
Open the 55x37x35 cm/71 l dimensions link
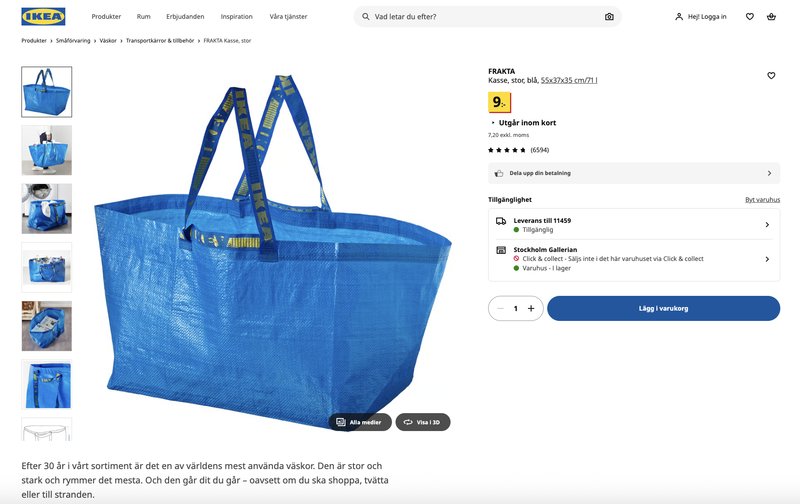click(569, 80)
